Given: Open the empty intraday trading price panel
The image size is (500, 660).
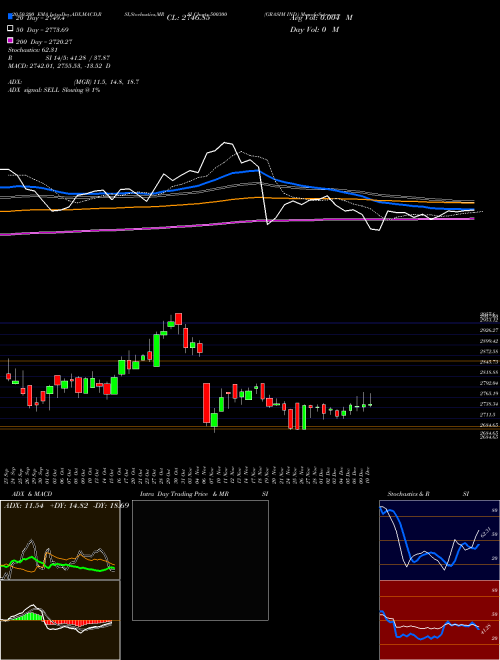Looking at the screenshot, I should pyautogui.click(x=200, y=560).
